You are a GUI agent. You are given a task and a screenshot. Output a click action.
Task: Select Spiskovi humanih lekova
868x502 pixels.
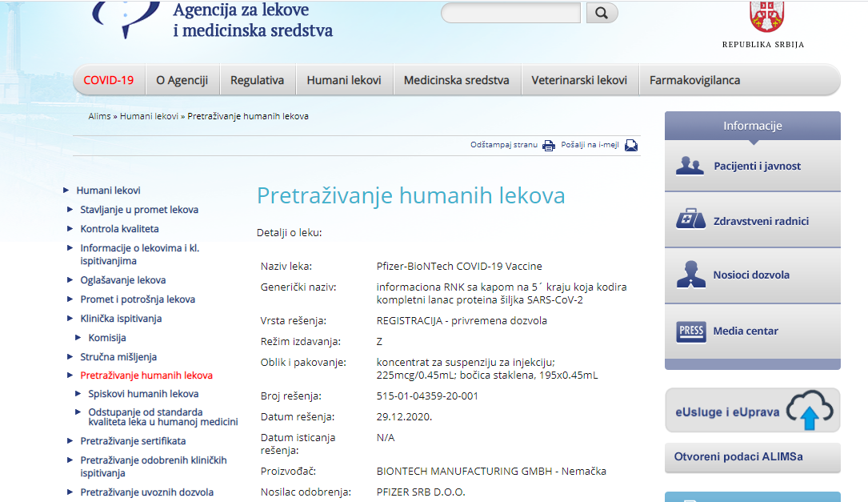point(143,394)
